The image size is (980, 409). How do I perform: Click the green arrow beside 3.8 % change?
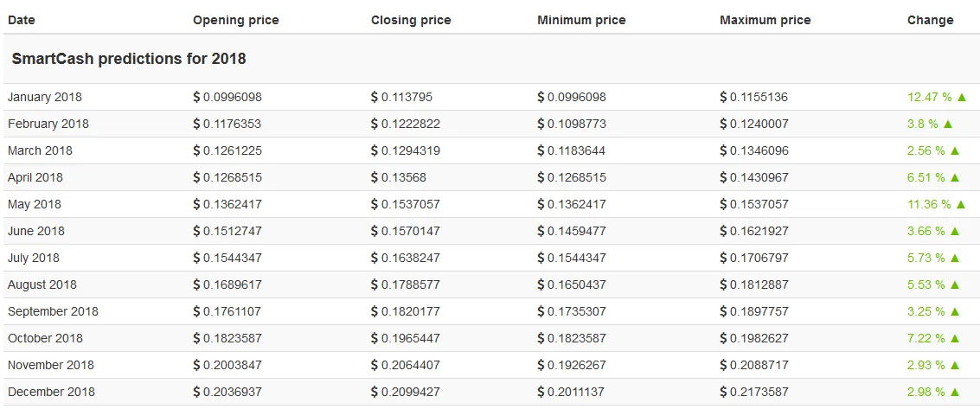point(947,124)
